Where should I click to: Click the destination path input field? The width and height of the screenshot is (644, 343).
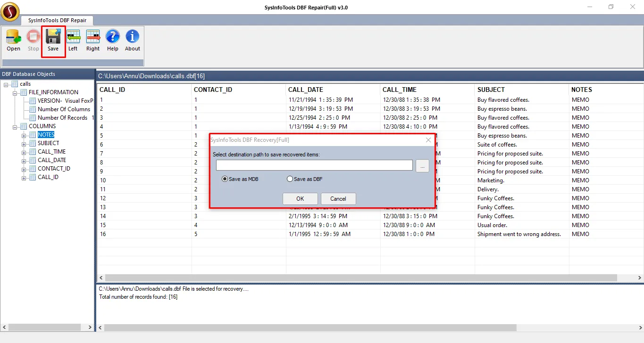pos(314,165)
